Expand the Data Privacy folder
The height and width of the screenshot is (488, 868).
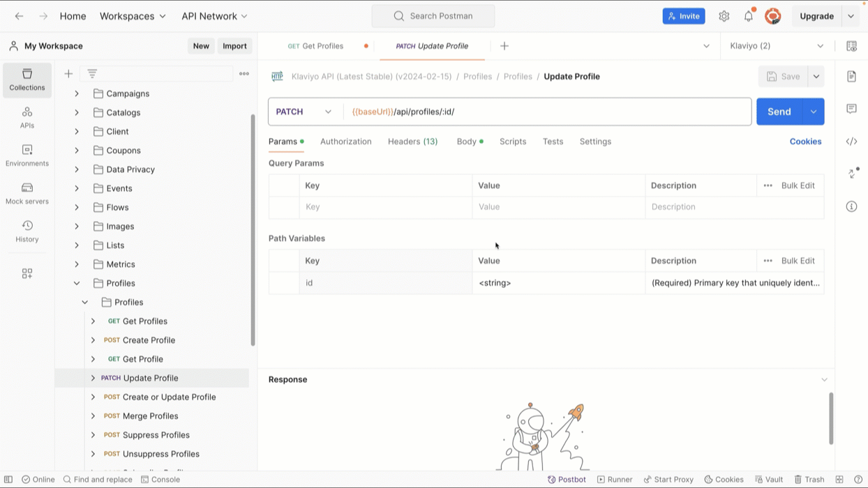77,169
